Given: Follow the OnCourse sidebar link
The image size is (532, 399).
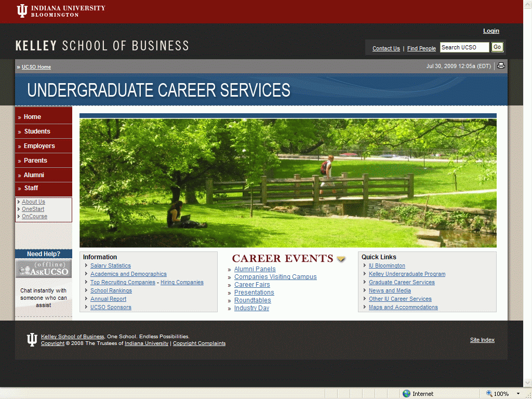Looking at the screenshot, I should click(34, 217).
